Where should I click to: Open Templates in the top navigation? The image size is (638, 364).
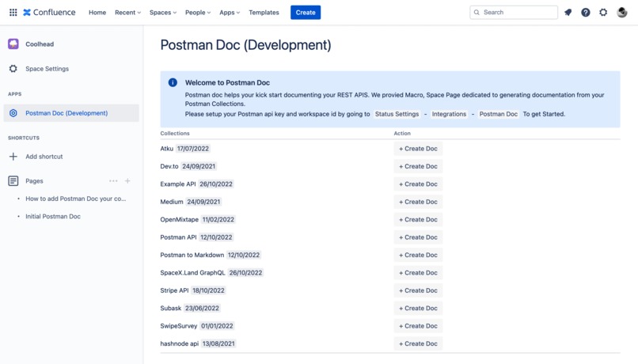coord(264,12)
